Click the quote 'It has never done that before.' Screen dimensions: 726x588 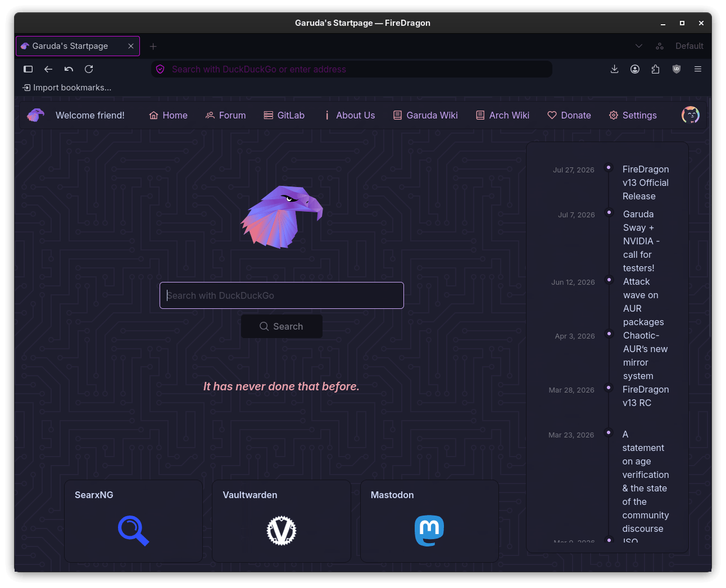click(282, 386)
